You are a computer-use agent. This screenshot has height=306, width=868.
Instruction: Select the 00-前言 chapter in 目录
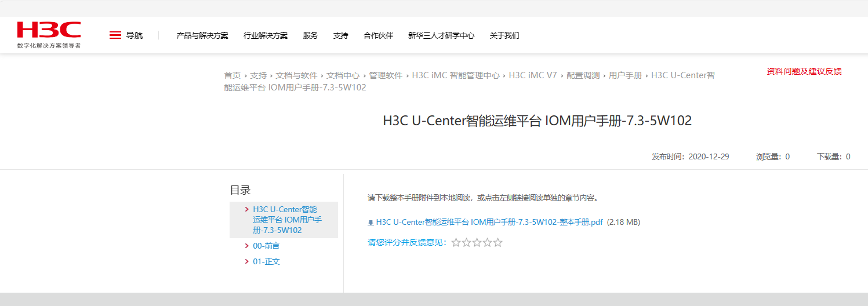click(266, 246)
